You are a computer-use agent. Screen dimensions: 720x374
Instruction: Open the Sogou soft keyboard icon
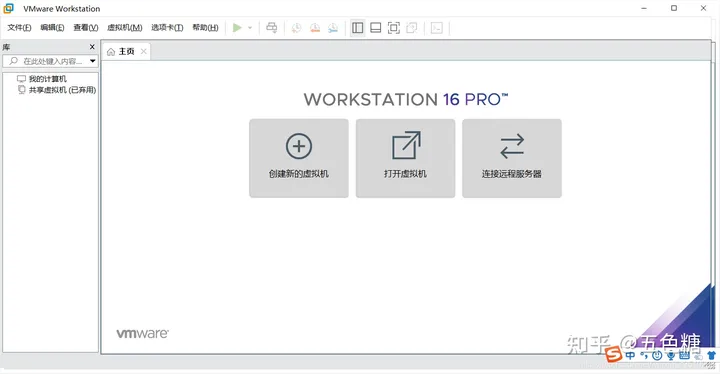pos(684,355)
